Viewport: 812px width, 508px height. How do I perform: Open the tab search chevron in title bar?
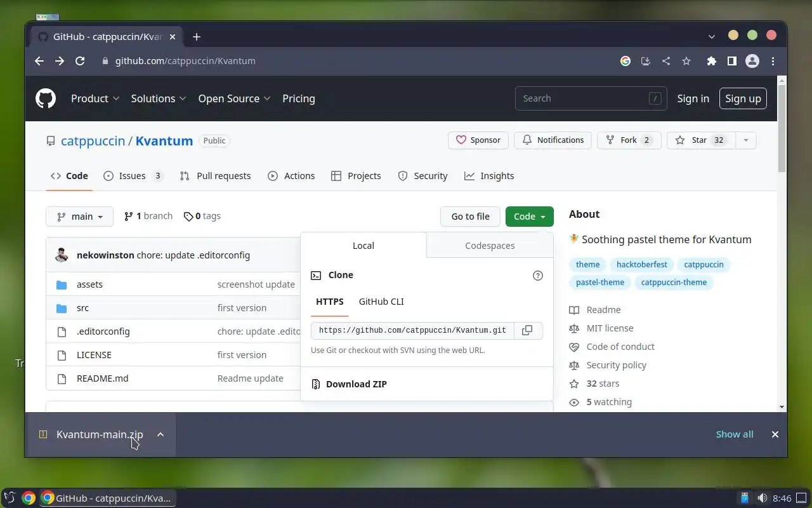712,37
